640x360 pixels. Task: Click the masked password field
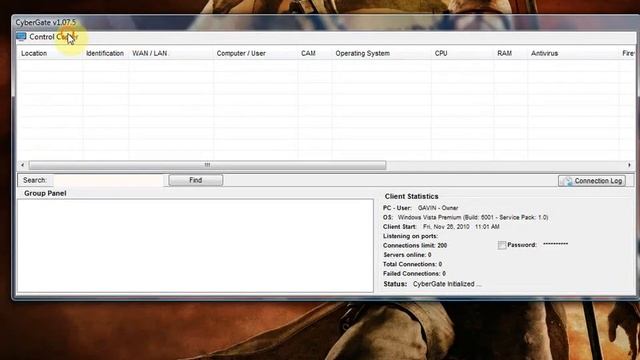[556, 244]
